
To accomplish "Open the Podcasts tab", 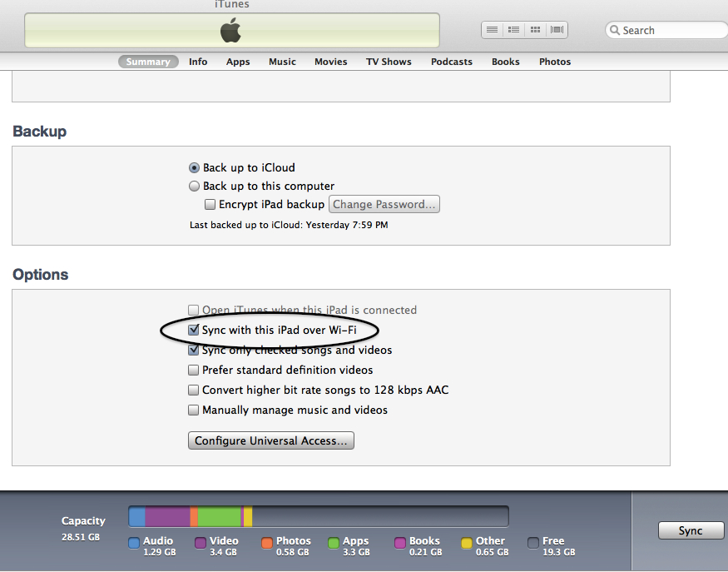I will (x=451, y=62).
